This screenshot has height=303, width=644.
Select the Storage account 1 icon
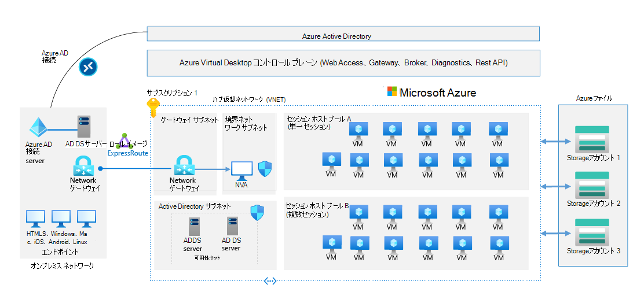592,139
